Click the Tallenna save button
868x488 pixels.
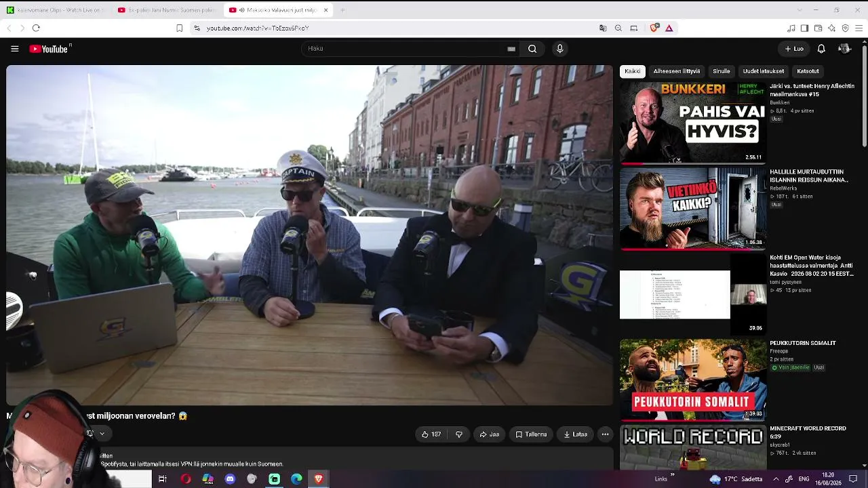click(531, 434)
